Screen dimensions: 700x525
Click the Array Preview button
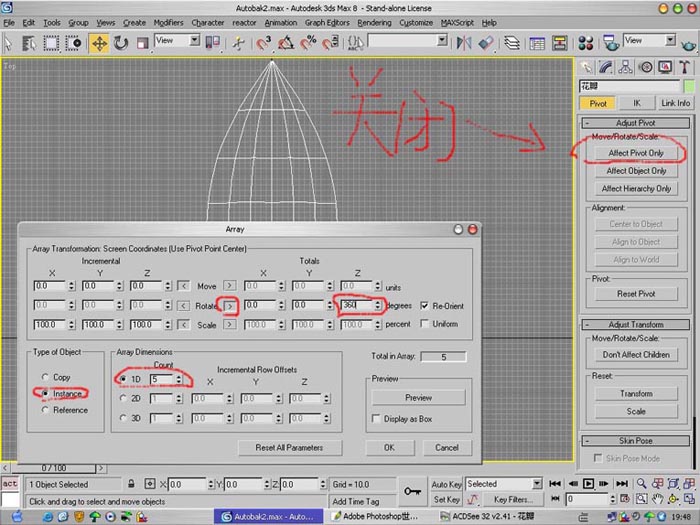tap(418, 397)
